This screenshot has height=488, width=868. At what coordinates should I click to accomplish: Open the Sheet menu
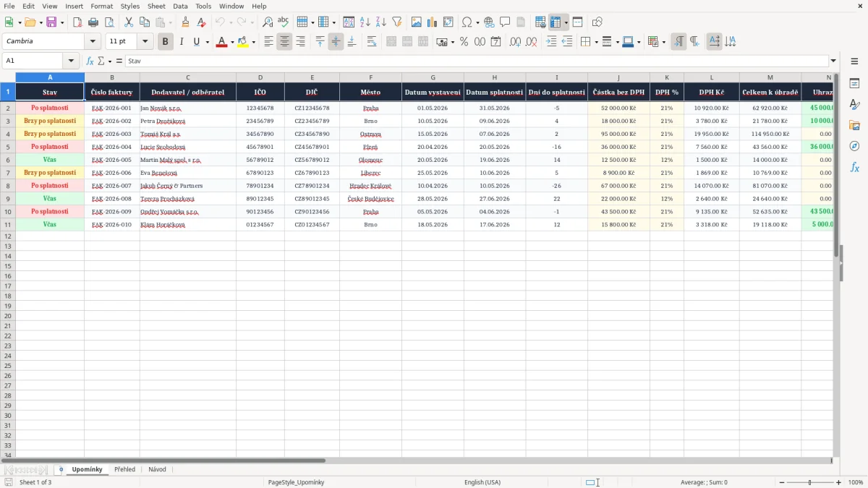coord(156,6)
